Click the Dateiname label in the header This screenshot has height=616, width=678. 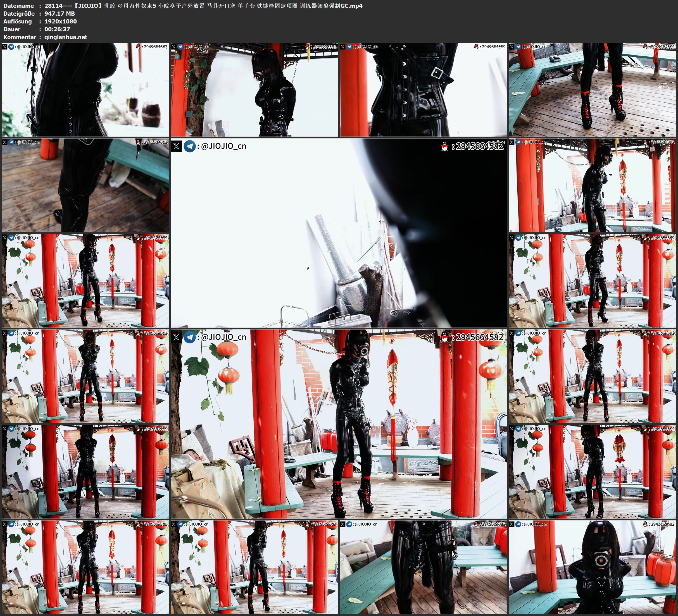point(18,6)
